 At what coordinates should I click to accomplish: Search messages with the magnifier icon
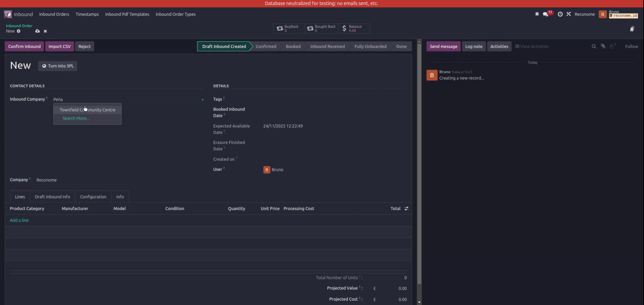pyautogui.click(x=594, y=46)
